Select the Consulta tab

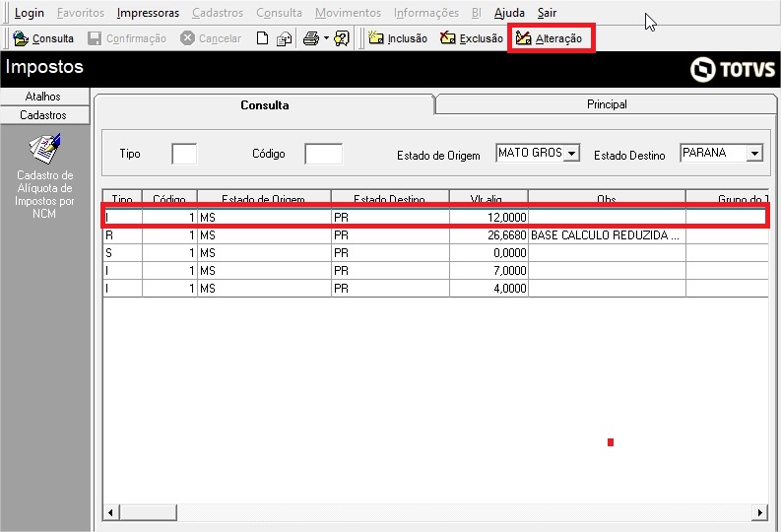click(x=265, y=105)
